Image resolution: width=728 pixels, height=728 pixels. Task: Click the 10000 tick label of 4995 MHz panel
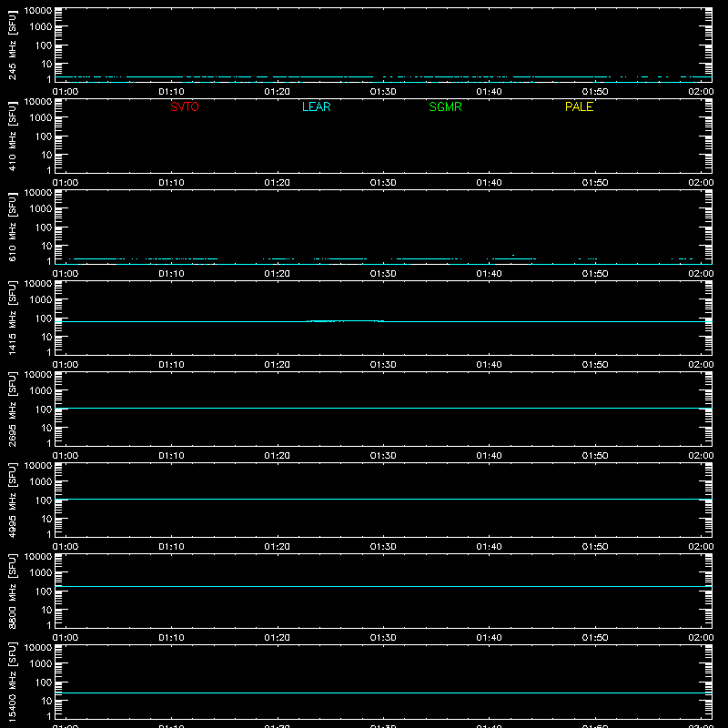[38, 466]
